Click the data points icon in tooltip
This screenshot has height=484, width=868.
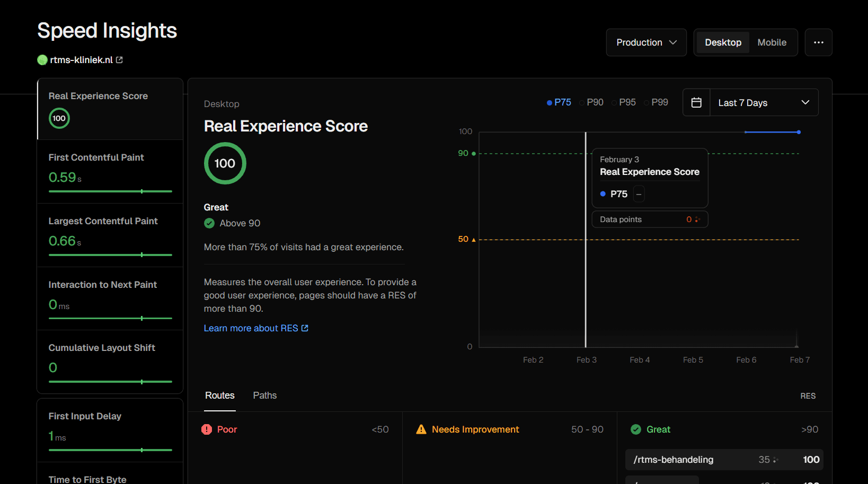(697, 219)
